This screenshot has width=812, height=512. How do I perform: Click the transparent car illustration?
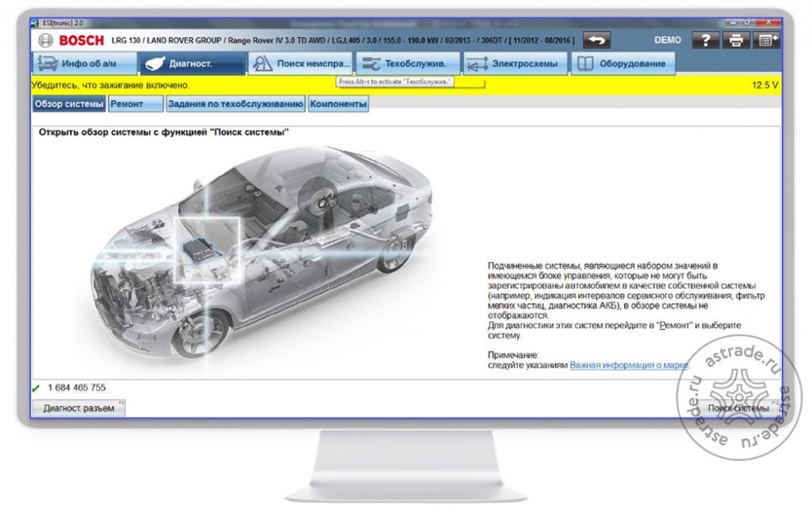click(262, 254)
